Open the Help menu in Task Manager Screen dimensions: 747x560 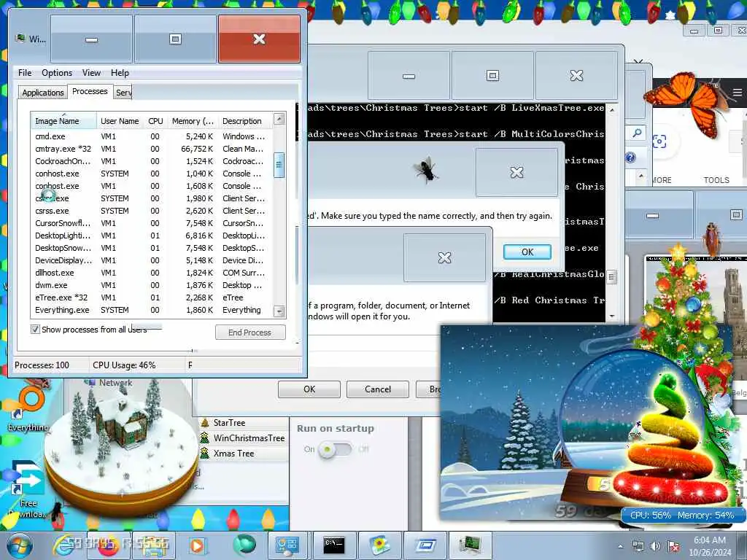(x=120, y=73)
